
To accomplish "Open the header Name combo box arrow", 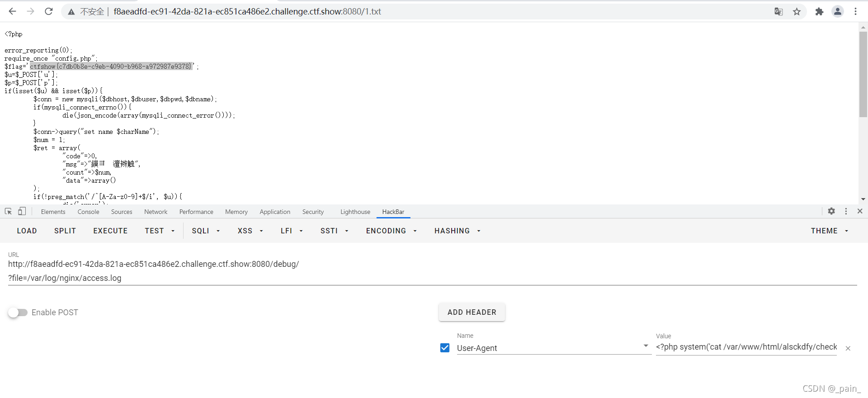I will coord(646,346).
